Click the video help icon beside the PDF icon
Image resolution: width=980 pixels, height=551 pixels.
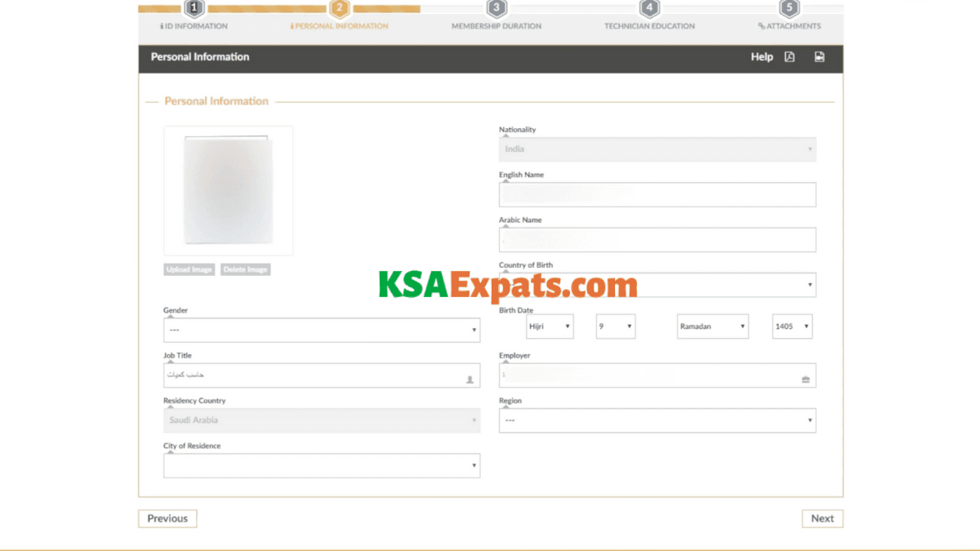[x=818, y=56]
